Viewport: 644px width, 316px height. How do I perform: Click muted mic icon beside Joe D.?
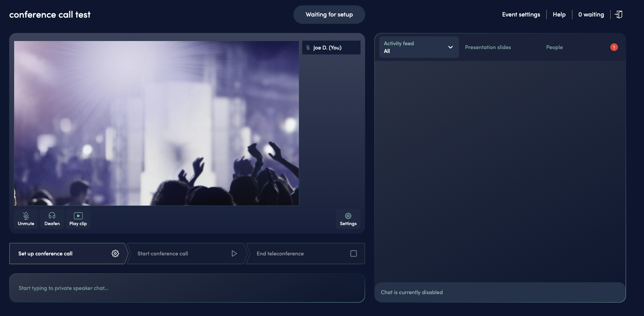[x=308, y=48]
